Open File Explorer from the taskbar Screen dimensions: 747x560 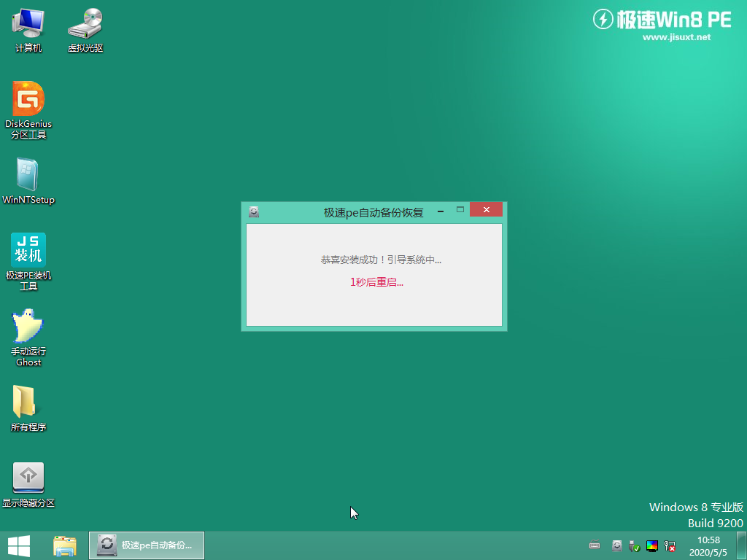64,545
